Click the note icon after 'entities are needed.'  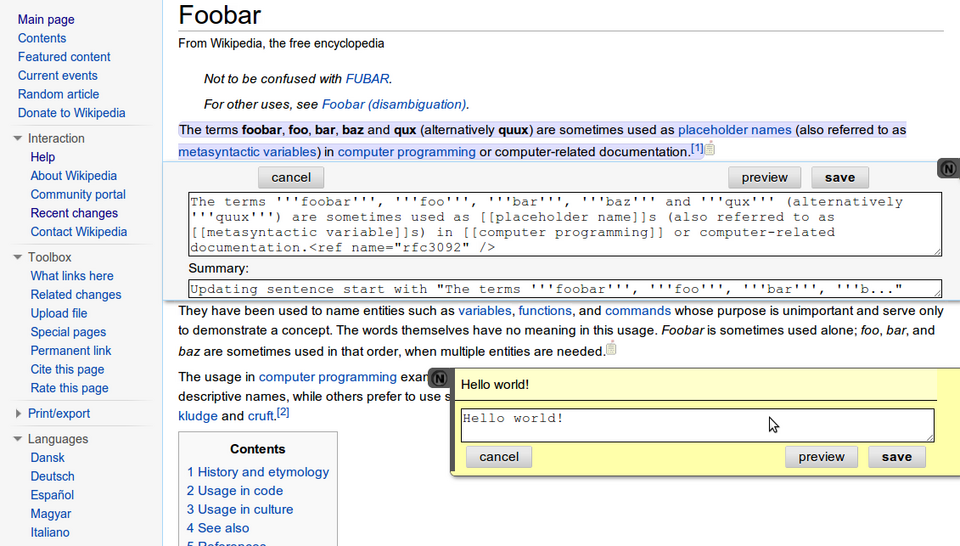611,349
